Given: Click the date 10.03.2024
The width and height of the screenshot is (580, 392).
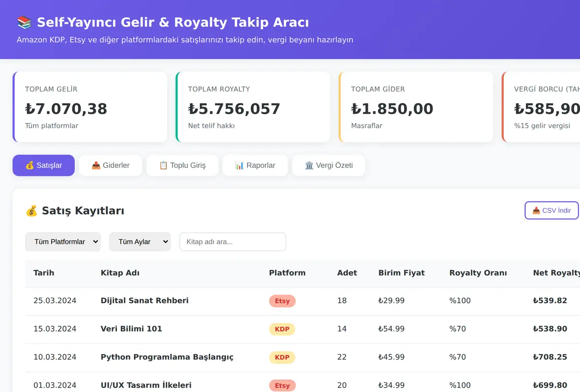Looking at the screenshot, I should (55, 357).
